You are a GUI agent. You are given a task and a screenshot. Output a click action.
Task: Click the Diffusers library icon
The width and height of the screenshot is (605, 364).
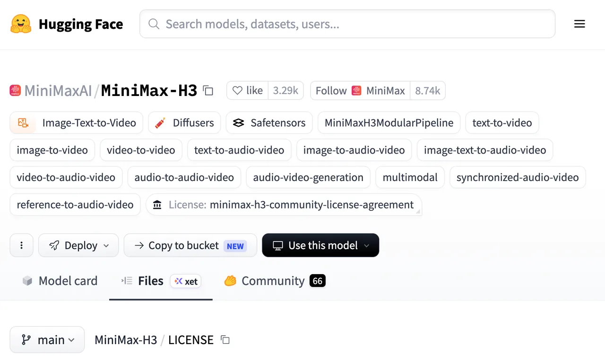pyautogui.click(x=160, y=123)
